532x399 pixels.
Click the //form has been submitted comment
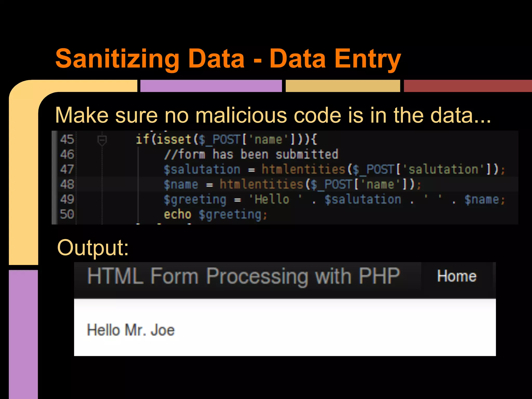tap(251, 154)
